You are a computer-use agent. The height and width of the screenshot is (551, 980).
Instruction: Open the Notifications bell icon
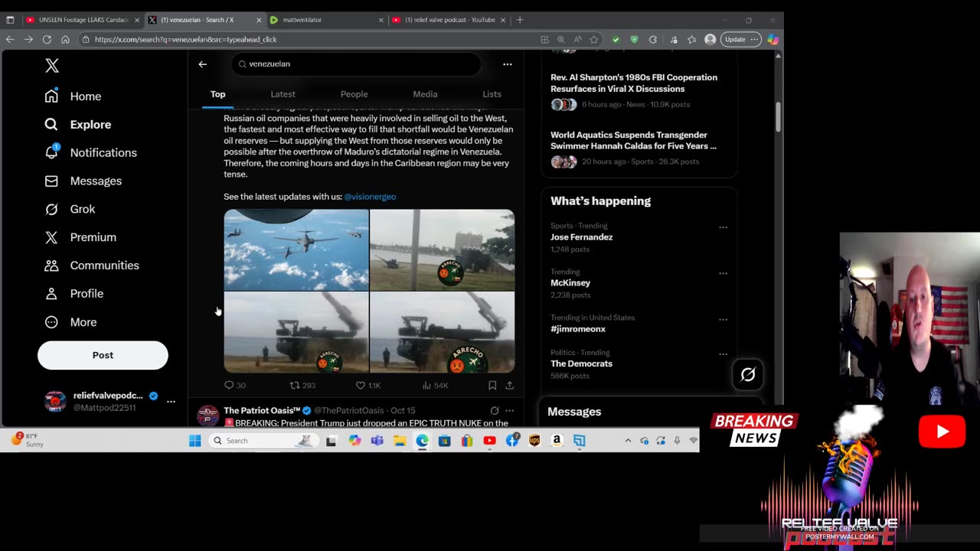point(51,152)
